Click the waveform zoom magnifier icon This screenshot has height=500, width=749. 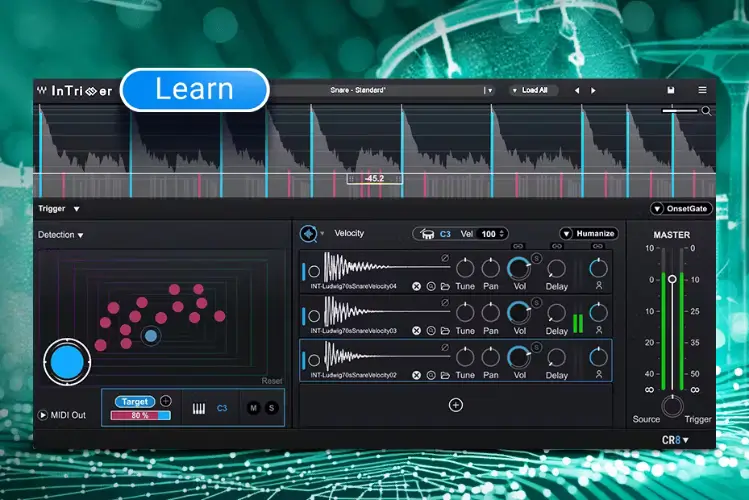pyautogui.click(x=706, y=111)
